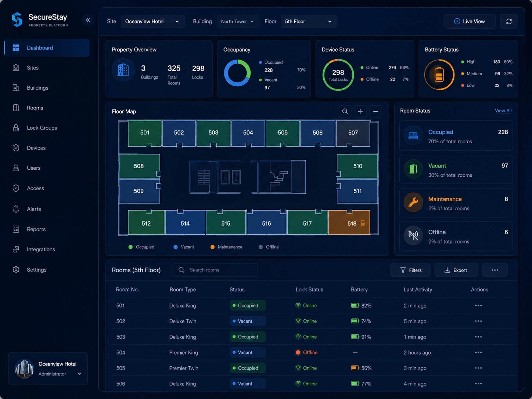The image size is (532, 399).
Task: Click the refresh icon in top bar
Action: 509,21
